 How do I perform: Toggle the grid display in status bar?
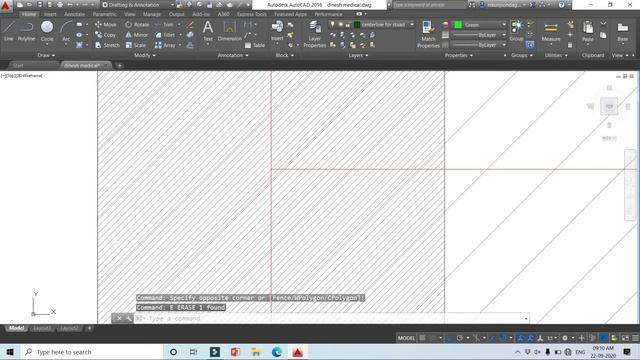click(x=422, y=338)
